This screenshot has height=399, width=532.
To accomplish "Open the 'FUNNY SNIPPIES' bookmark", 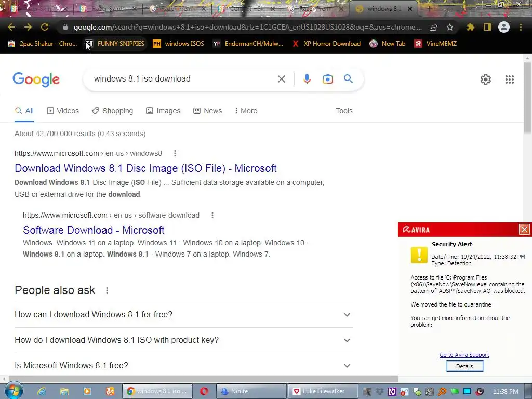I will [x=115, y=44].
